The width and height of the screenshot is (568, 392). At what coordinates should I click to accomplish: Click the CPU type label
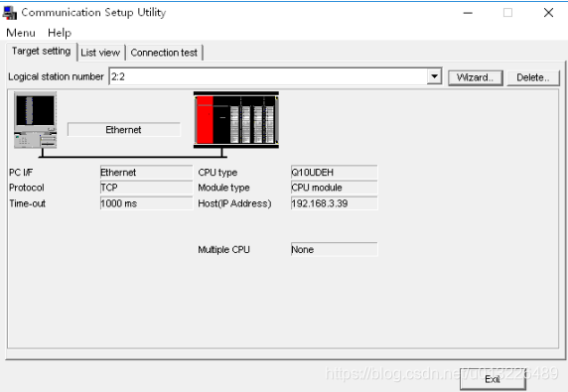[x=217, y=173]
